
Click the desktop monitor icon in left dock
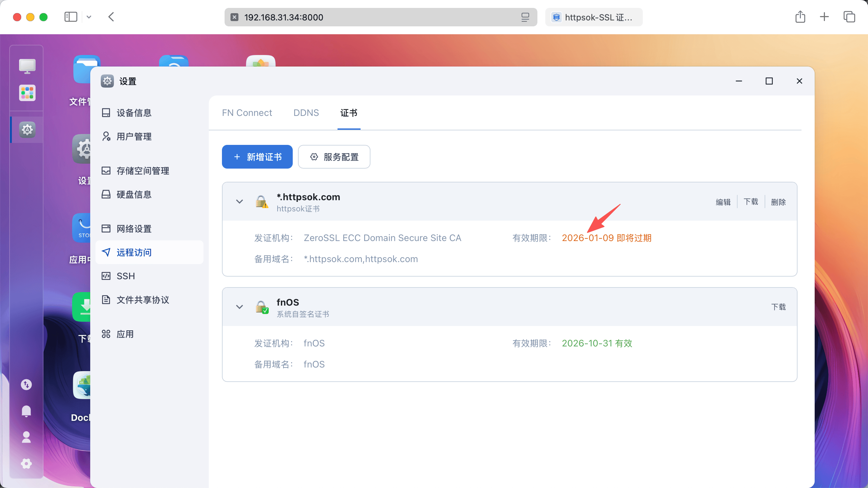pyautogui.click(x=27, y=66)
